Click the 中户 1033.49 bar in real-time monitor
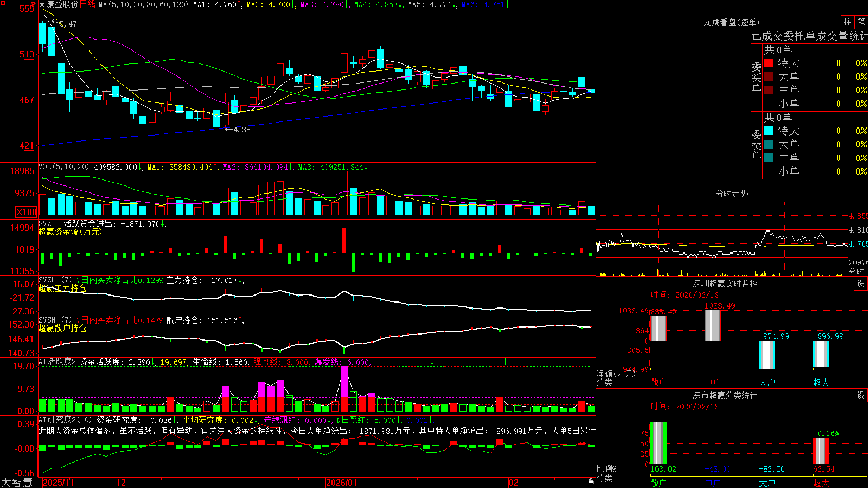The image size is (868, 488). point(713,325)
